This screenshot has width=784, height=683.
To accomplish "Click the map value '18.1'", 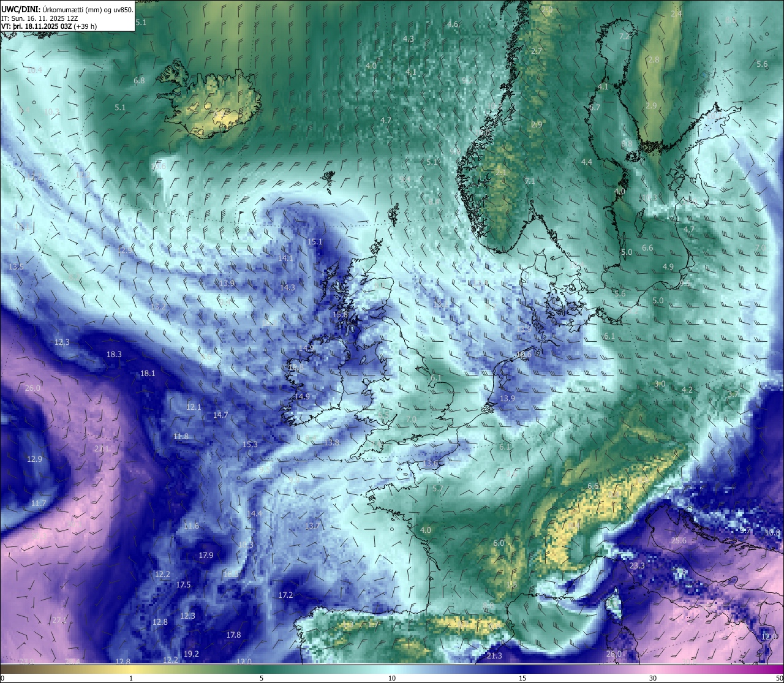I will click(x=148, y=373).
